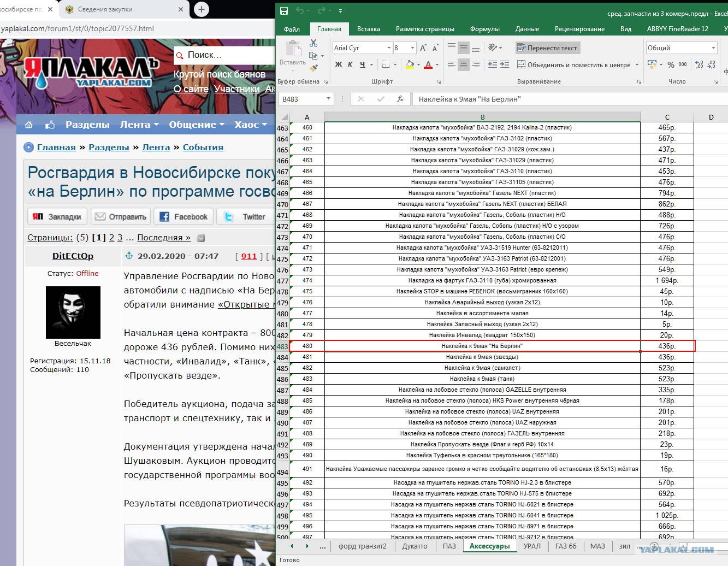Toggle bold Ж formatting
Screen dimensions: 728x566
coord(338,64)
